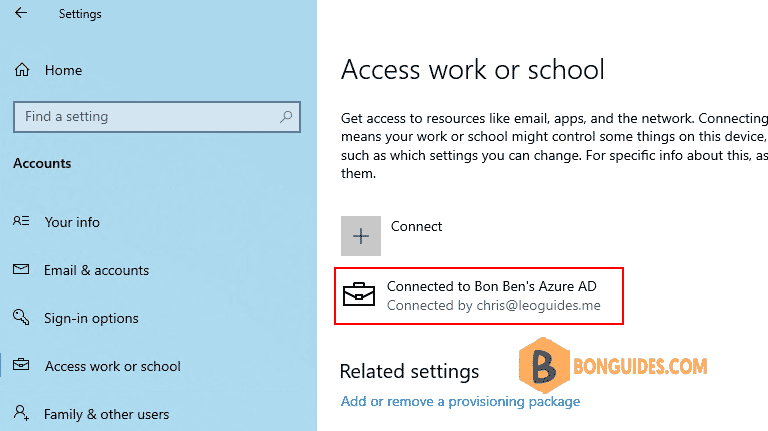Image resolution: width=768 pixels, height=431 pixels.
Task: Open Email & accounts settings
Action: (96, 270)
